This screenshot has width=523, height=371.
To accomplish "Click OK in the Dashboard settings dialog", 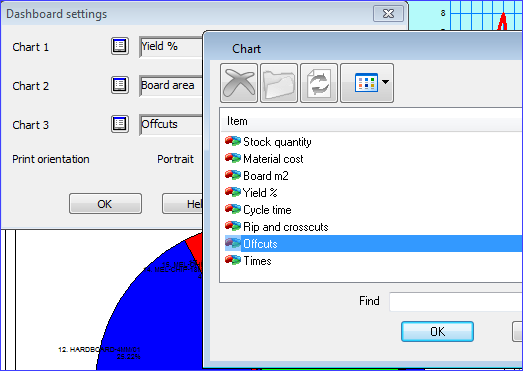I will click(x=105, y=204).
